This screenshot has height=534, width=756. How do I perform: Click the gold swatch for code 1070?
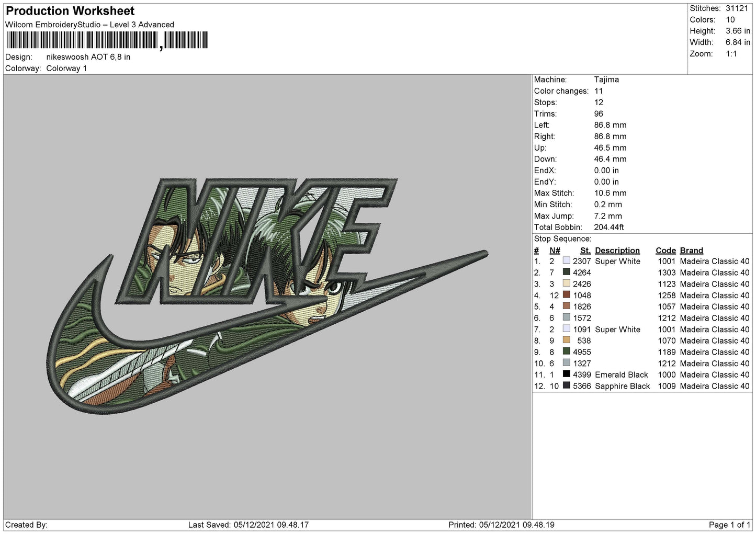pyautogui.click(x=566, y=340)
